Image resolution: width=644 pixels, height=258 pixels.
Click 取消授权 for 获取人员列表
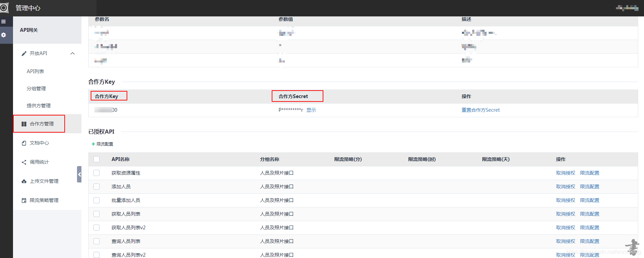[x=565, y=214]
